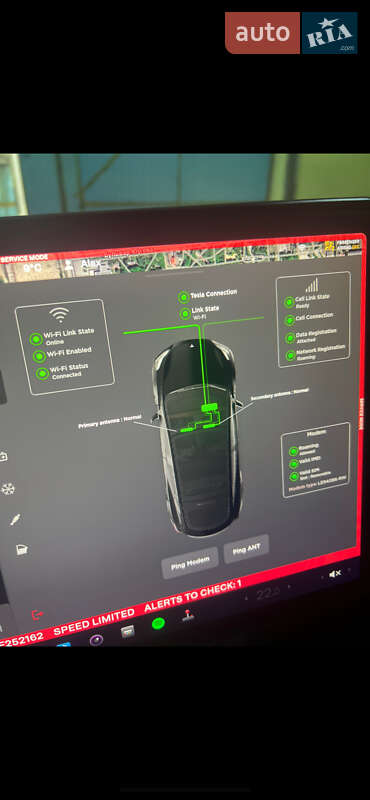
Task: Select the Cell Connection status indicator
Action: point(289,320)
